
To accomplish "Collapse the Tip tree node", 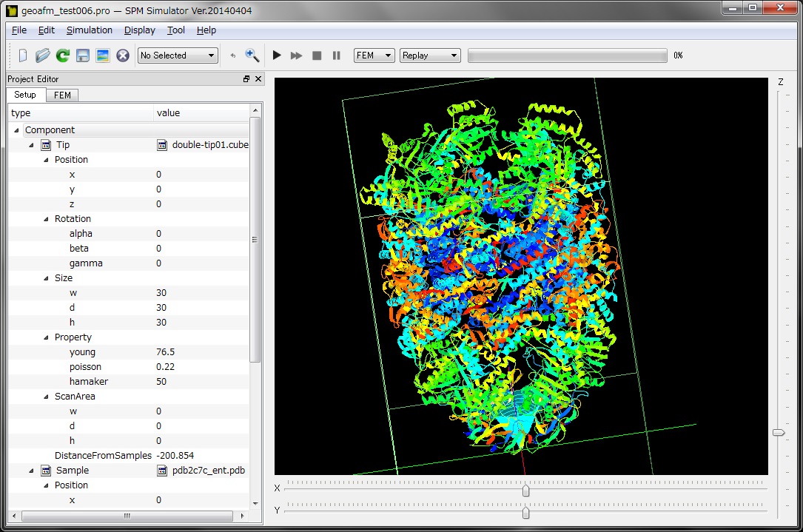I will click(x=31, y=145).
